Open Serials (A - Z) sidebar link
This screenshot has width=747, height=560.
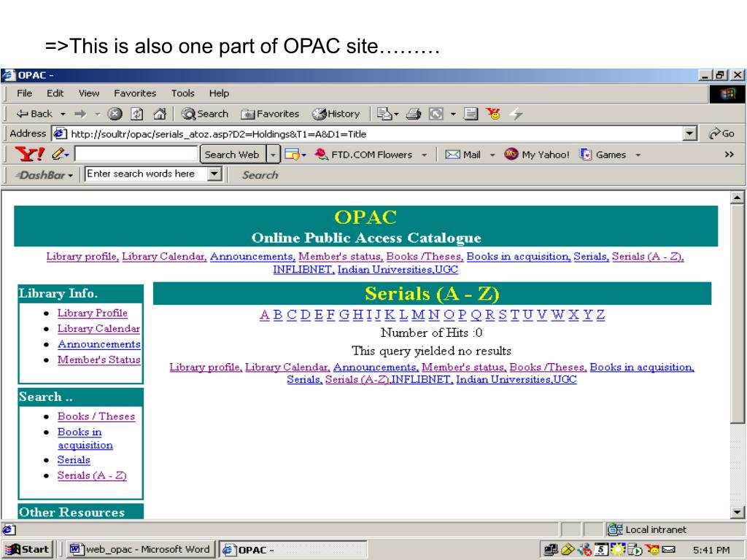(92, 475)
